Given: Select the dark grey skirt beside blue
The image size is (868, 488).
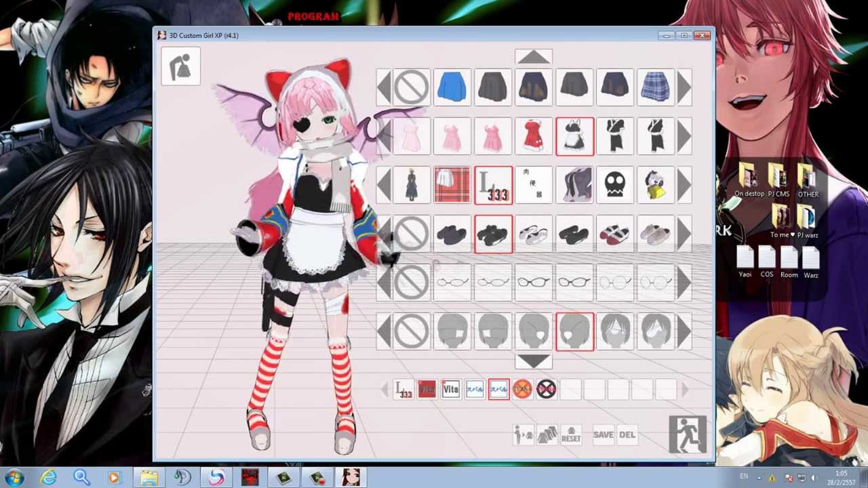Looking at the screenshot, I should [493, 87].
